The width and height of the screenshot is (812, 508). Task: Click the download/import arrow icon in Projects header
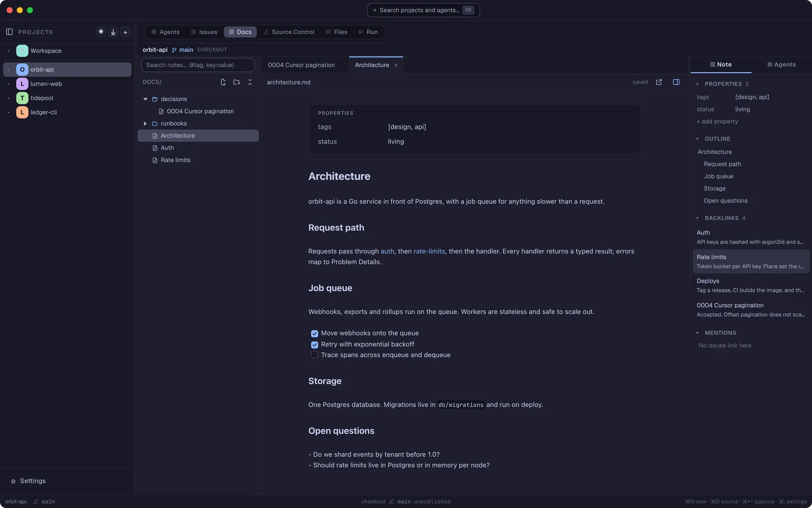(x=113, y=32)
